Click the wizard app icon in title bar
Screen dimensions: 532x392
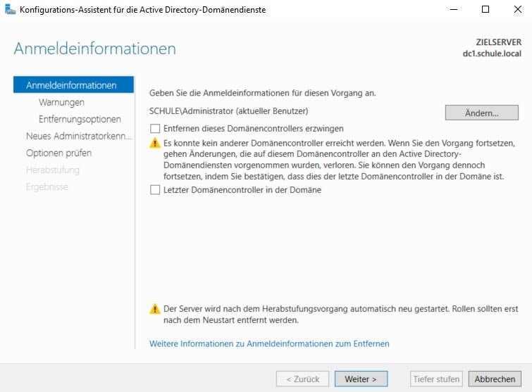click(10, 9)
